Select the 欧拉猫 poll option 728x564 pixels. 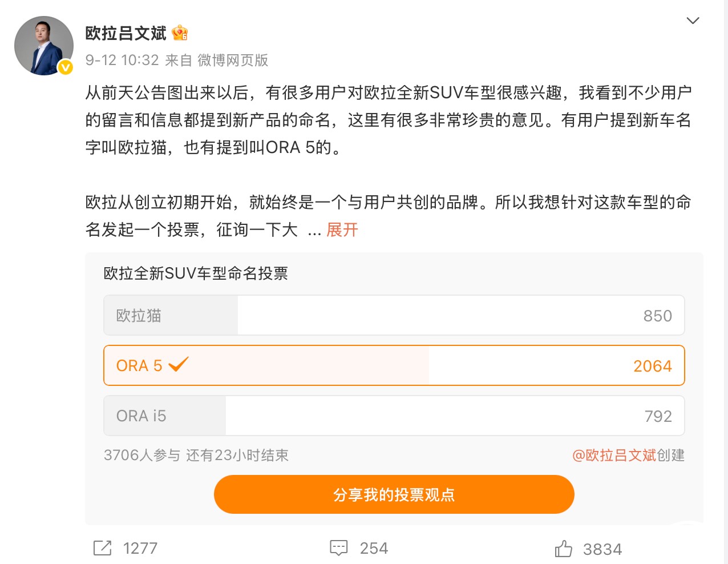coord(394,315)
